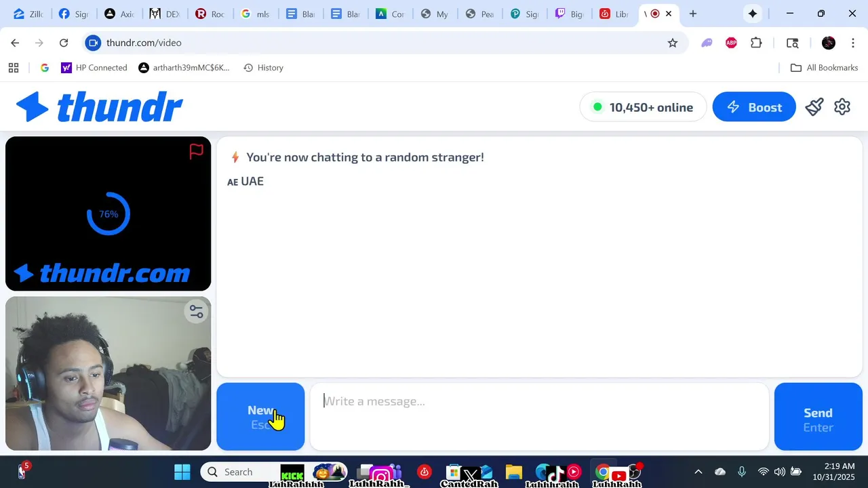Open the Gemini sparkle button in tab strip
This screenshot has width=868, height=488.
pos(753,14)
